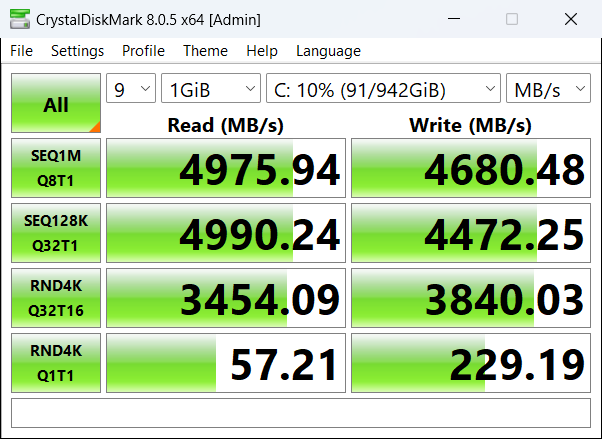Start the RND4K Q32T16 test
Screen dimensions: 602x439
56,298
